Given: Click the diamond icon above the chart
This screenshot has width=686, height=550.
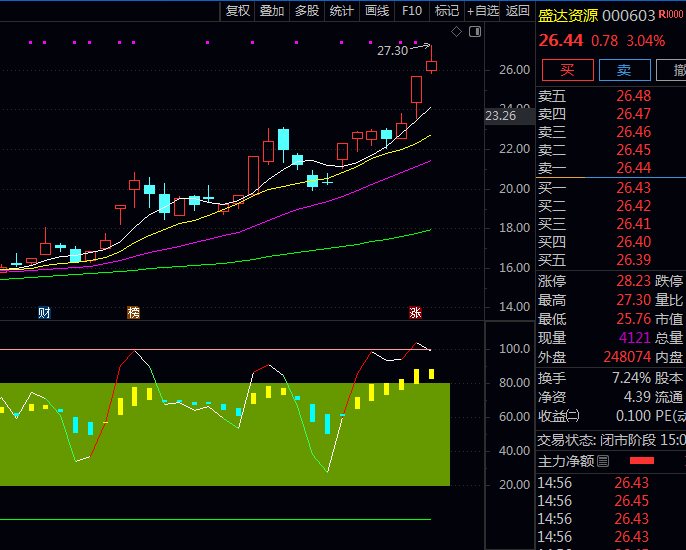Looking at the screenshot, I should 456,32.
